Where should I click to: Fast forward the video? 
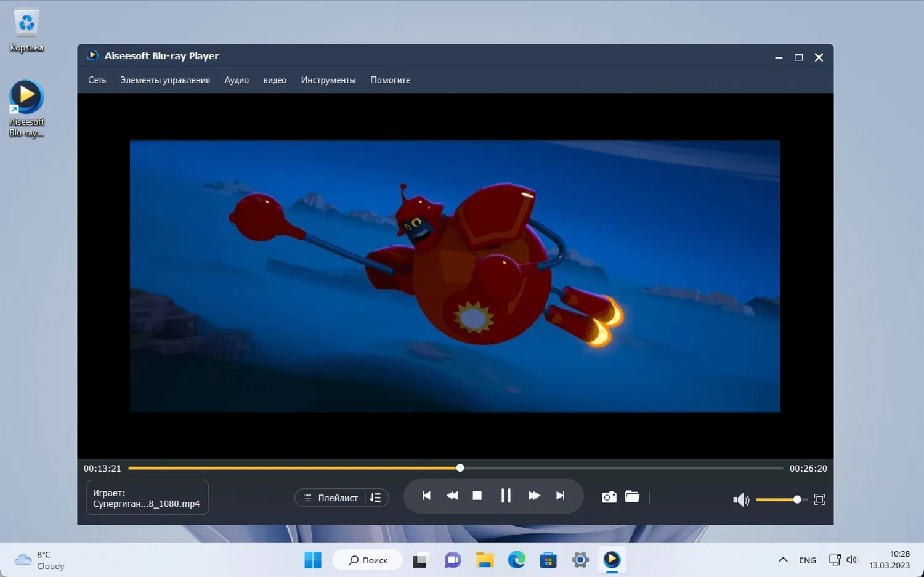534,496
